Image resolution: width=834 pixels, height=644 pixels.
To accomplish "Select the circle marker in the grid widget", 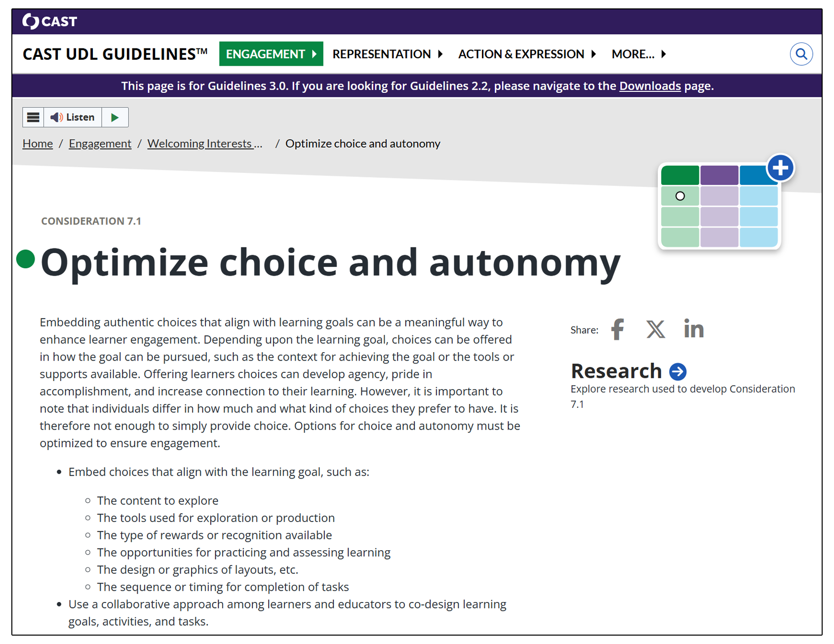I will tap(680, 196).
